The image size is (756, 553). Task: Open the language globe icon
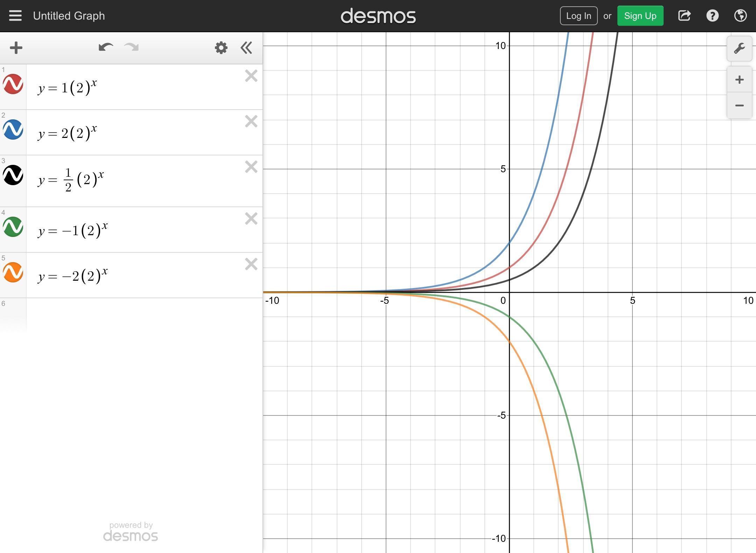click(x=740, y=16)
